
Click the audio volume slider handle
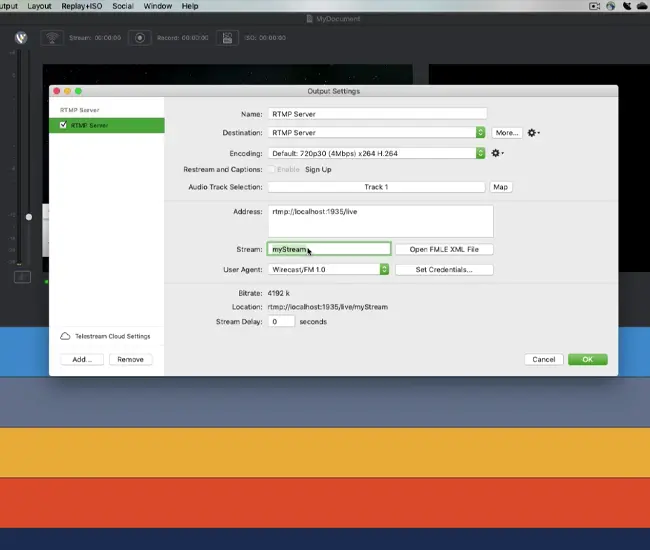[29, 217]
